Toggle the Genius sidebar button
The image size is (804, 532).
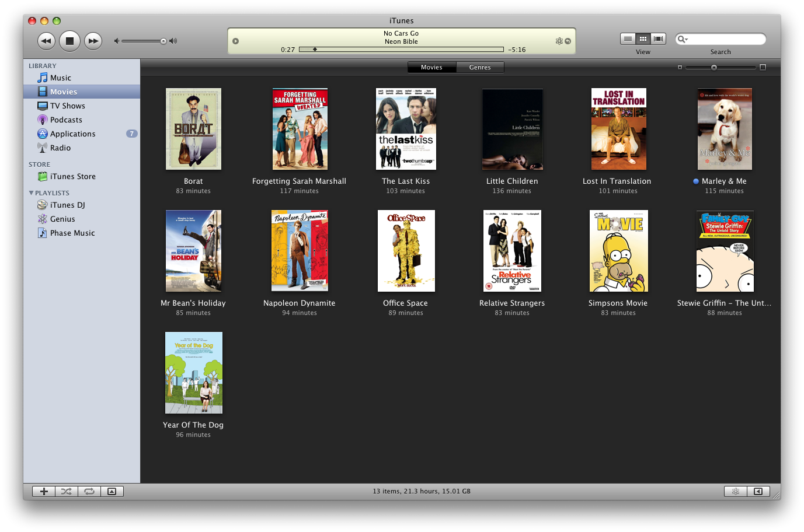(x=758, y=491)
